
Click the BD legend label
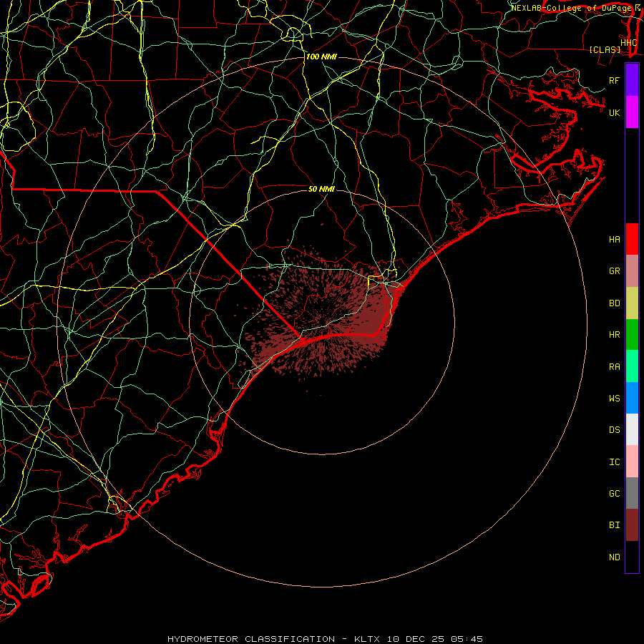tap(615, 303)
